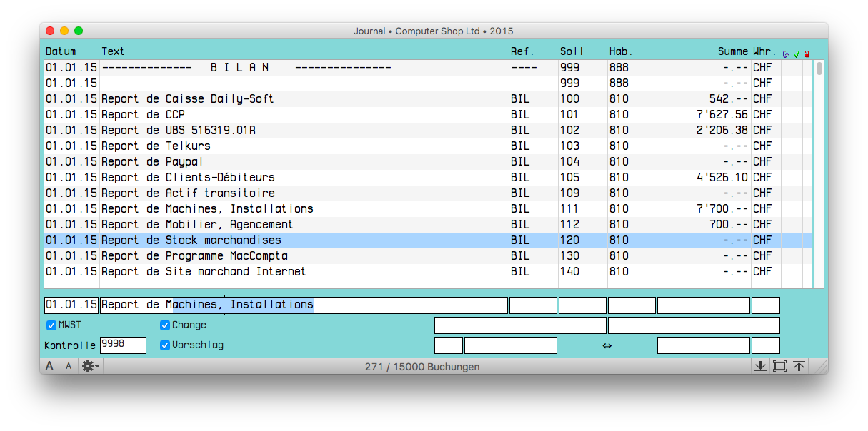Uncheck the MWST checkbox

point(51,325)
